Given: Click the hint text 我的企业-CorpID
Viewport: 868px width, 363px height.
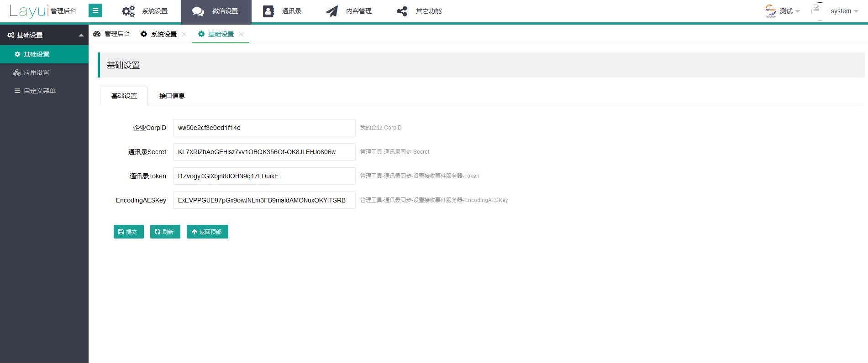Looking at the screenshot, I should (381, 128).
